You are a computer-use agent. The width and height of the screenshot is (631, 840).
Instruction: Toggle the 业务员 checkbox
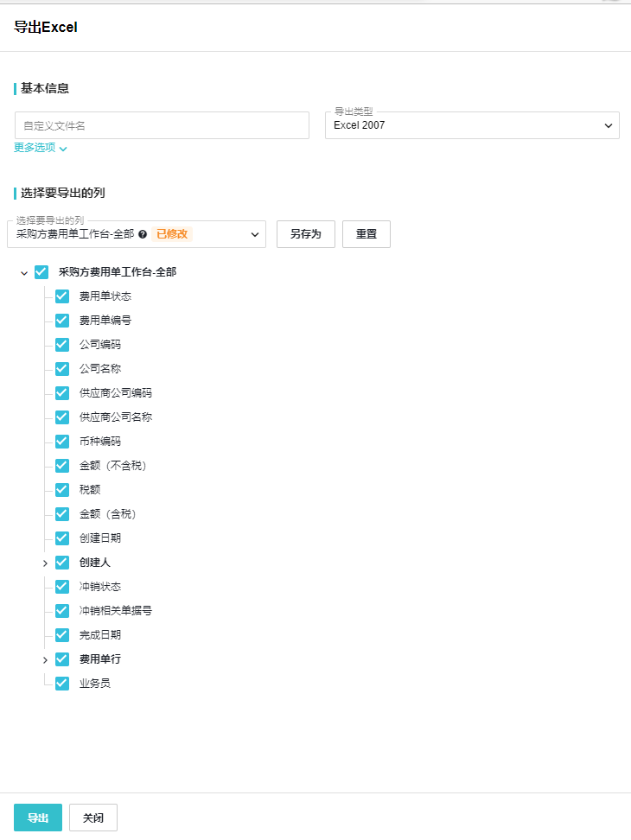point(62,684)
